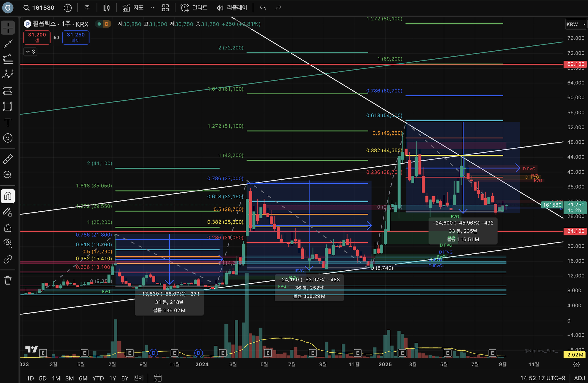
Task: Select the YTD range tab
Action: pyautogui.click(x=98, y=378)
